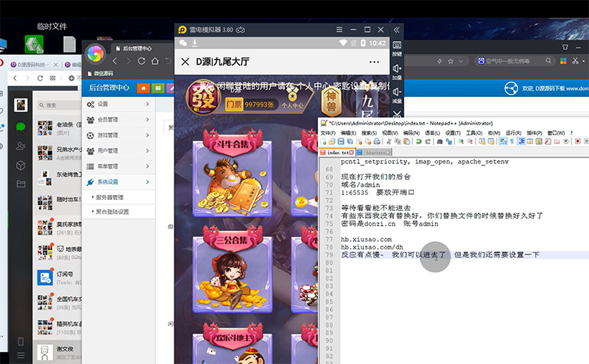Expand the 设置 menu in admin sidebar
589x364 pixels.
coord(119,104)
